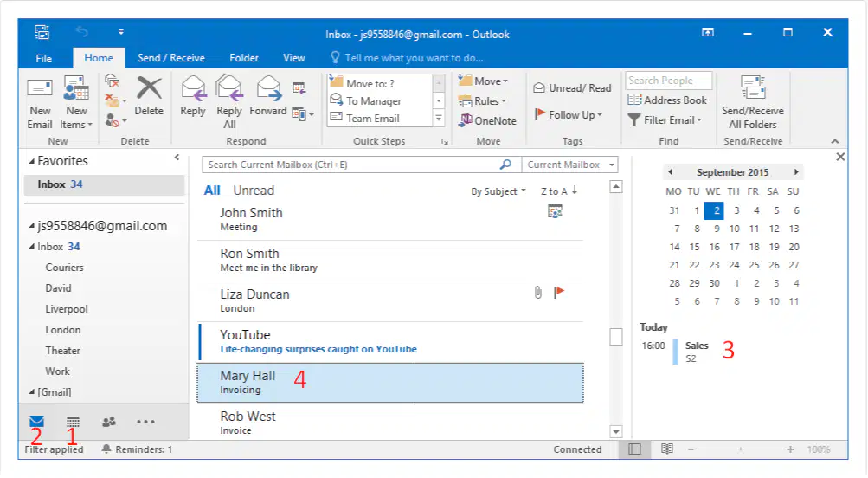Expand the Quick Steps gallery
Viewport: 868px width, 478px height.
click(439, 118)
